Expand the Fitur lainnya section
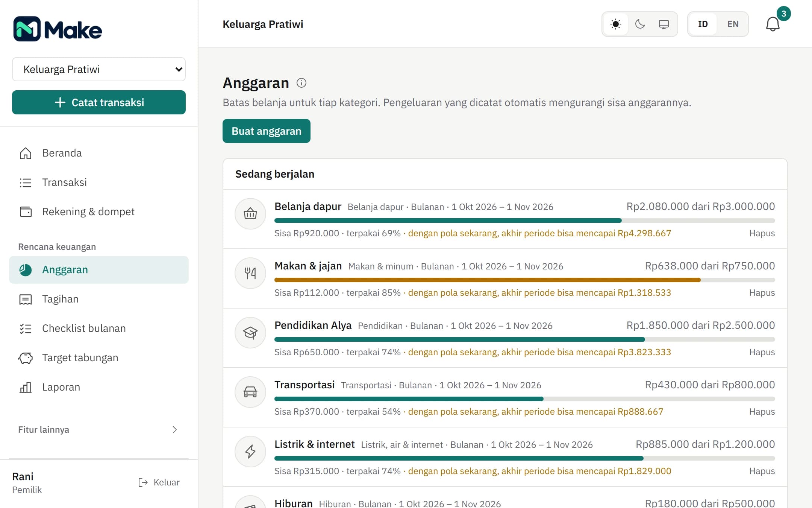The width and height of the screenshot is (812, 508). (x=99, y=430)
